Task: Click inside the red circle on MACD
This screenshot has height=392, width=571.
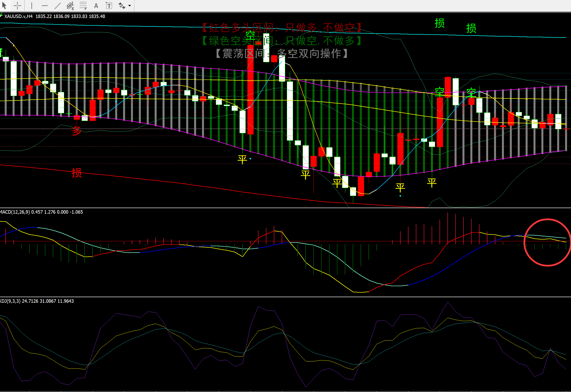Action: point(547,243)
